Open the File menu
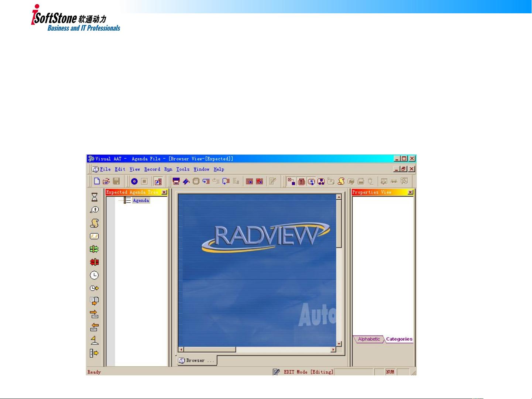Viewport: 532px width, 399px height. point(105,169)
